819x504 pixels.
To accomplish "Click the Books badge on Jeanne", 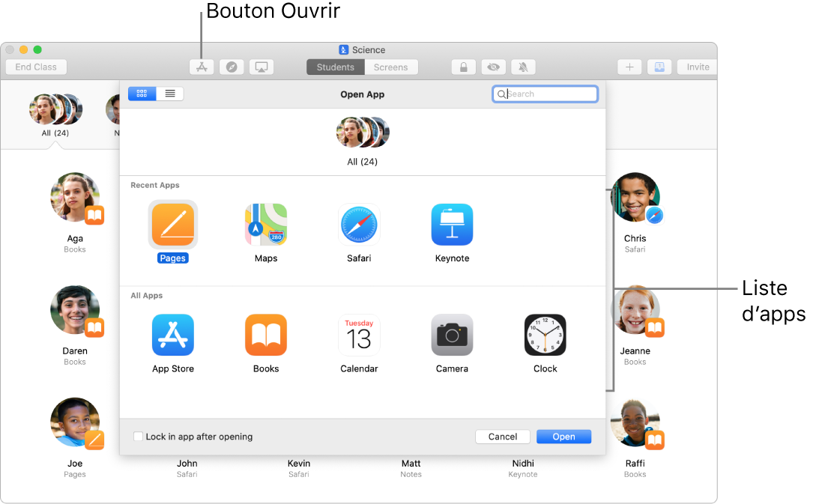I will (654, 327).
